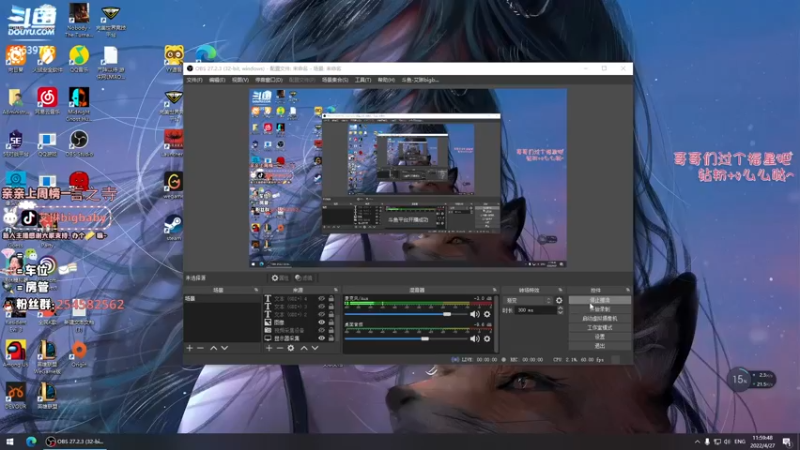This screenshot has width=800, height=450.
Task: Show hidden system tray icons chevron
Action: pos(697,442)
